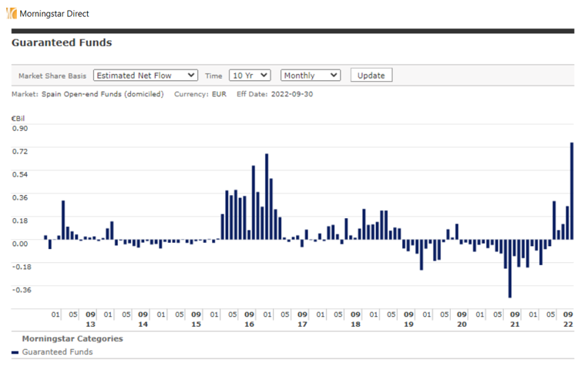Image resolution: width=588 pixels, height=367 pixels.
Task: Click the Guaranteed Funds legend color swatch
Action: (x=15, y=352)
